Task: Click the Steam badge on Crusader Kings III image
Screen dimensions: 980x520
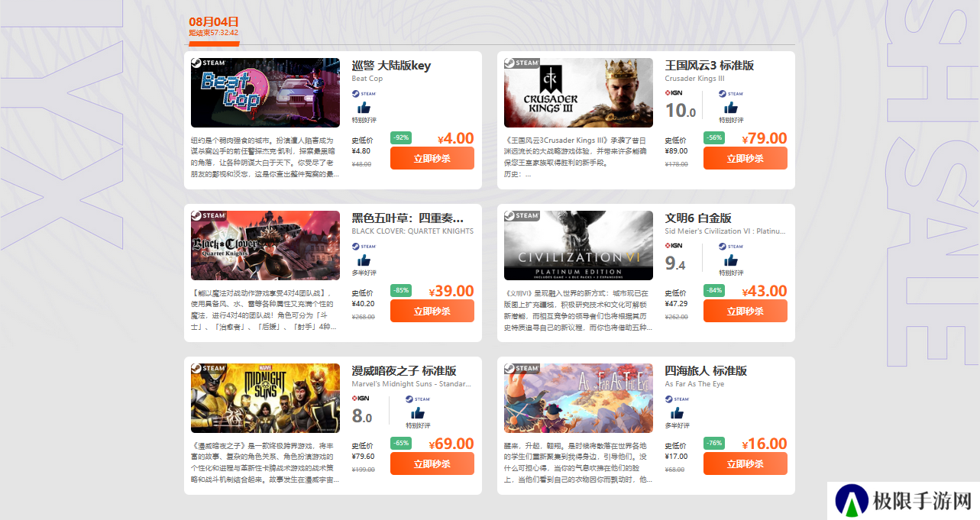Action: pyautogui.click(x=522, y=63)
